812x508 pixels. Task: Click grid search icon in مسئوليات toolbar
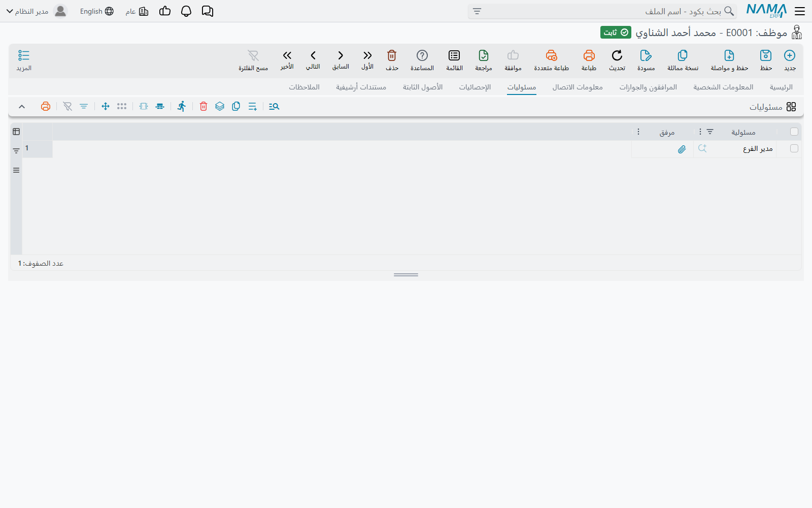coord(274,106)
